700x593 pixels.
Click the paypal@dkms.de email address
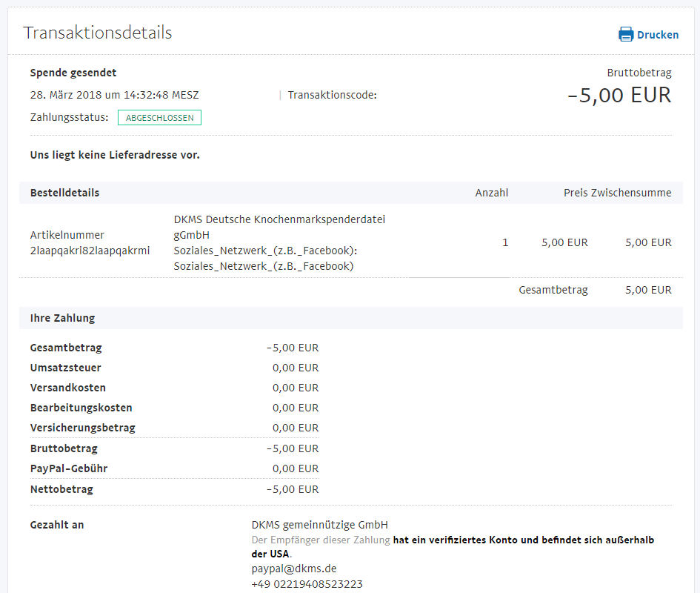[x=294, y=569]
